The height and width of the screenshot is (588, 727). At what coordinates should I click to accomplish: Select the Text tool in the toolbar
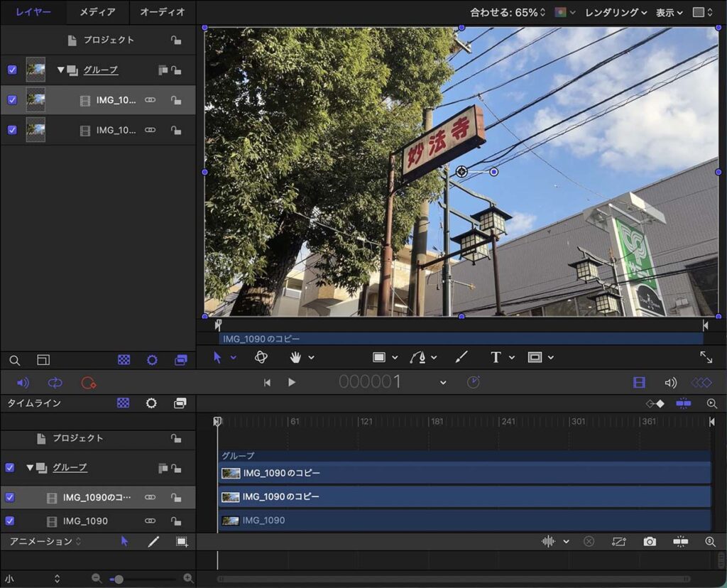[x=496, y=357]
